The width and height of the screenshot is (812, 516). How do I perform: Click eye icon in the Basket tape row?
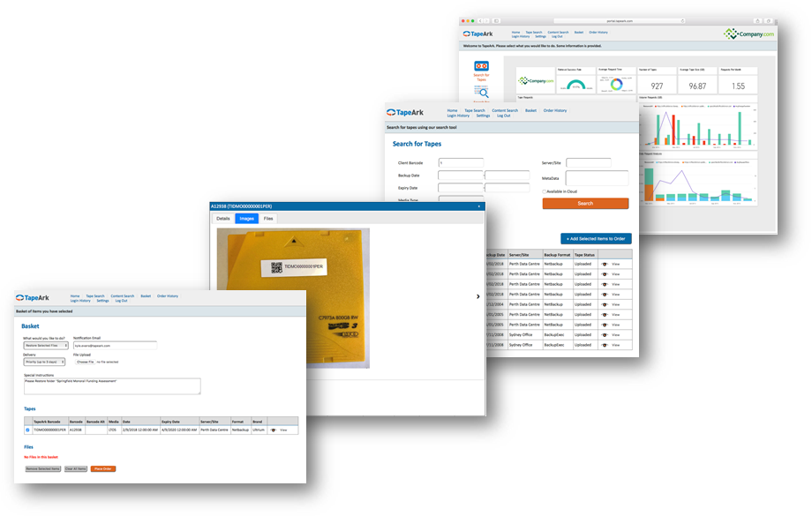[x=273, y=430]
